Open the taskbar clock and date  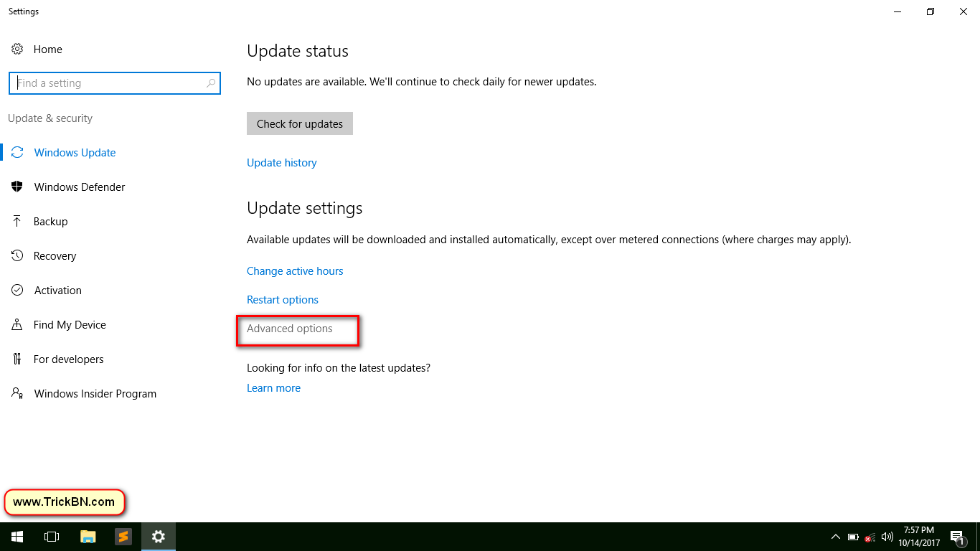pyautogui.click(x=918, y=537)
